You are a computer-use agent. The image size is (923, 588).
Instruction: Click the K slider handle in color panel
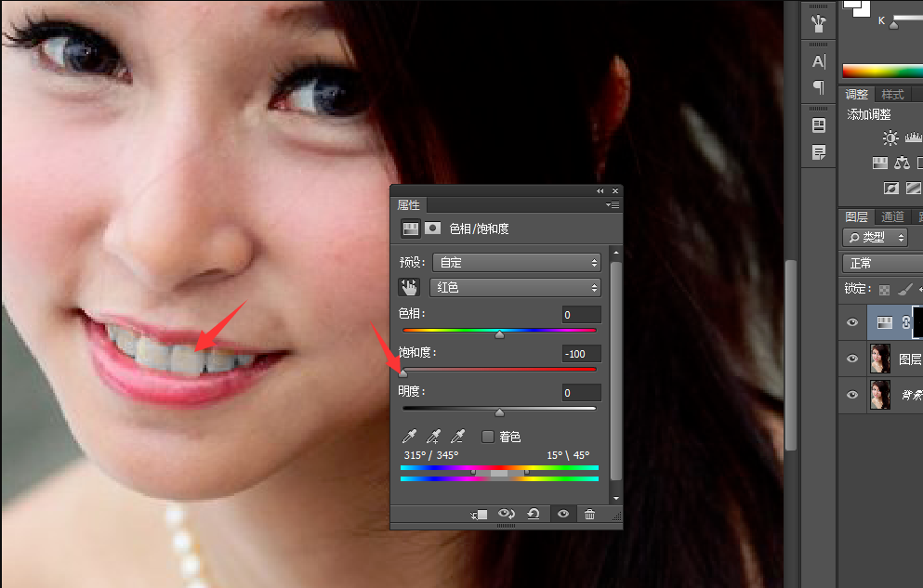pos(893,25)
